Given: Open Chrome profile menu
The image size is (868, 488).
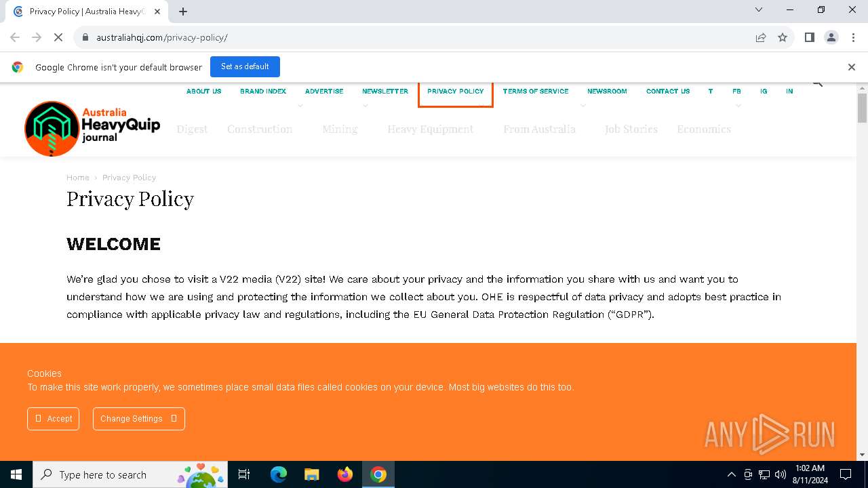Looking at the screenshot, I should pos(831,37).
